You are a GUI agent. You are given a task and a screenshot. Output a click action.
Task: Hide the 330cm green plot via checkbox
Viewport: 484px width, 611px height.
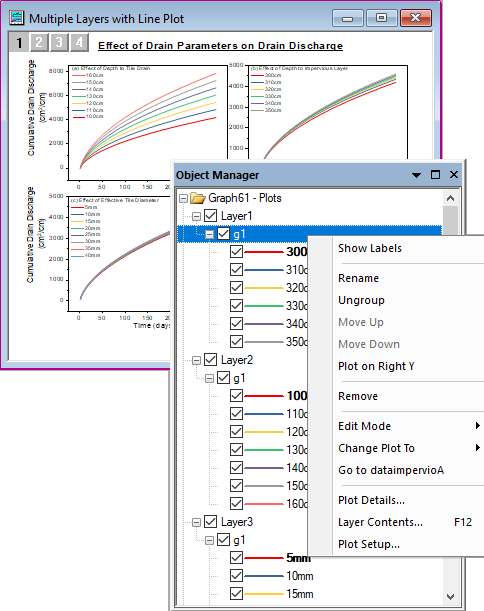pyautogui.click(x=237, y=306)
